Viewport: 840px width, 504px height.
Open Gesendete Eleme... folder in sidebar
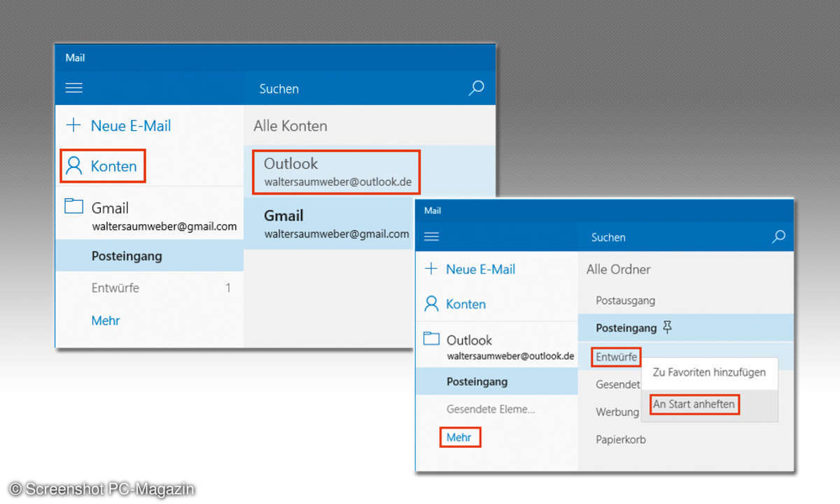tap(497, 409)
